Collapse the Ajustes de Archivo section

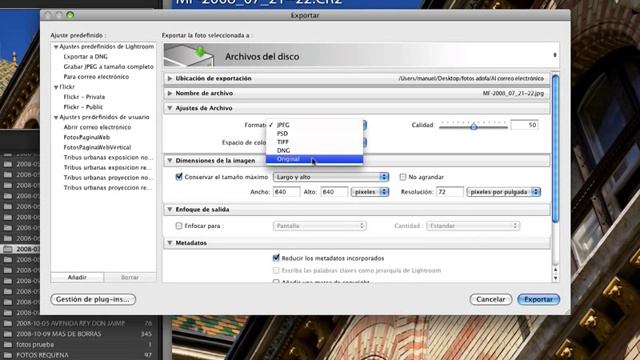pyautogui.click(x=170, y=108)
